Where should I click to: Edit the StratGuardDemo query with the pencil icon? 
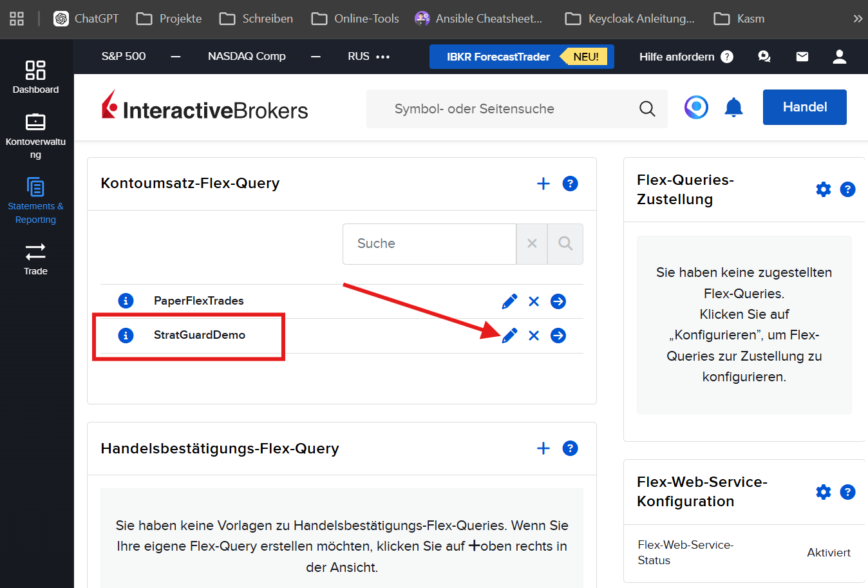(x=509, y=335)
